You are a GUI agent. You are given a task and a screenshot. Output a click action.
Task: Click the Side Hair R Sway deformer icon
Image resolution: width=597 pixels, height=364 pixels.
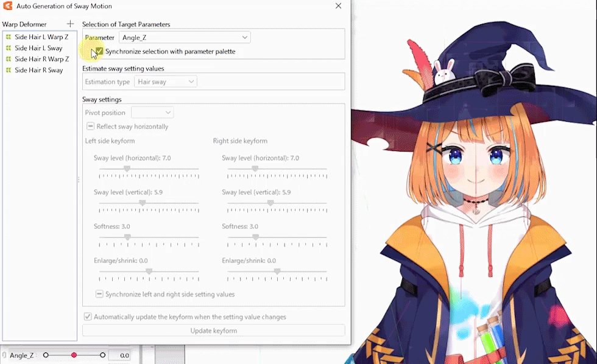[9, 70]
